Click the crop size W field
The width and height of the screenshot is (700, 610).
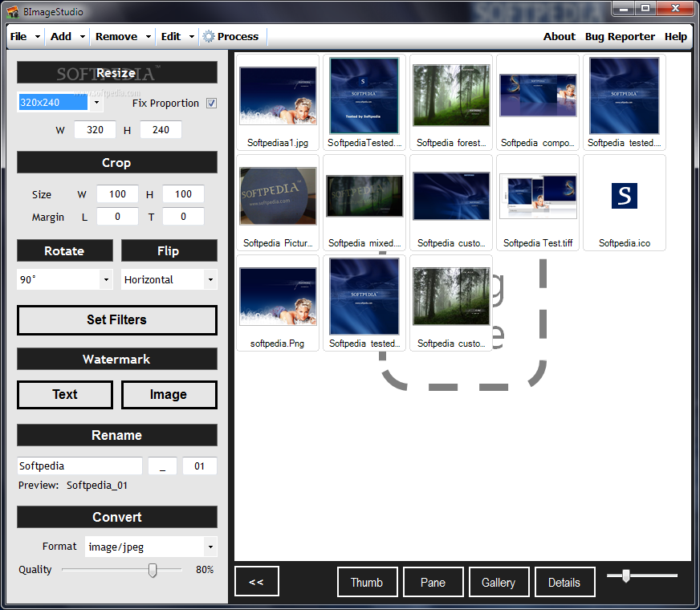117,194
